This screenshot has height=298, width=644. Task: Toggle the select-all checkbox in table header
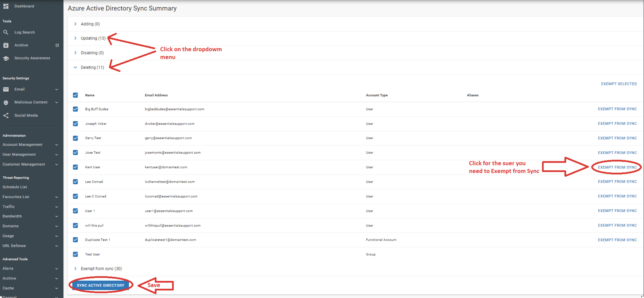pyautogui.click(x=75, y=95)
